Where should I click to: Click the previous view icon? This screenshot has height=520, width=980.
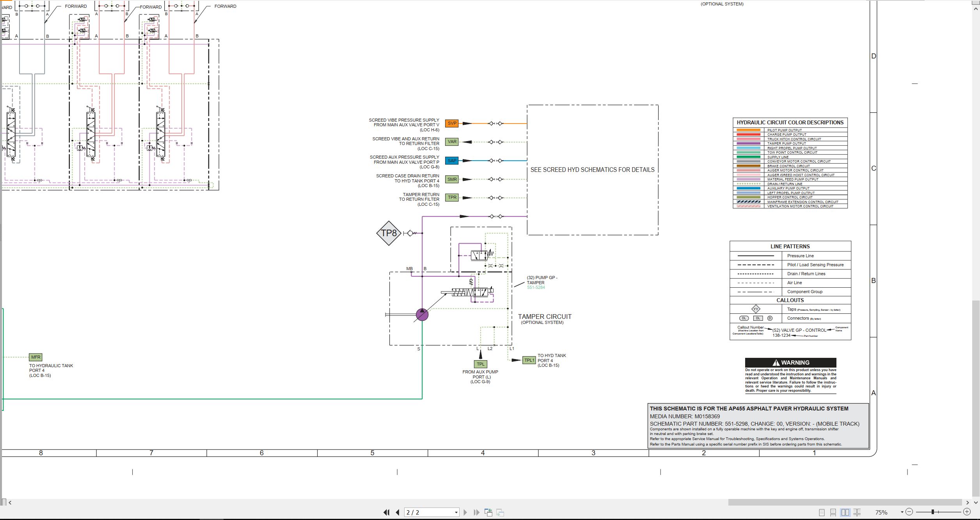click(x=488, y=512)
